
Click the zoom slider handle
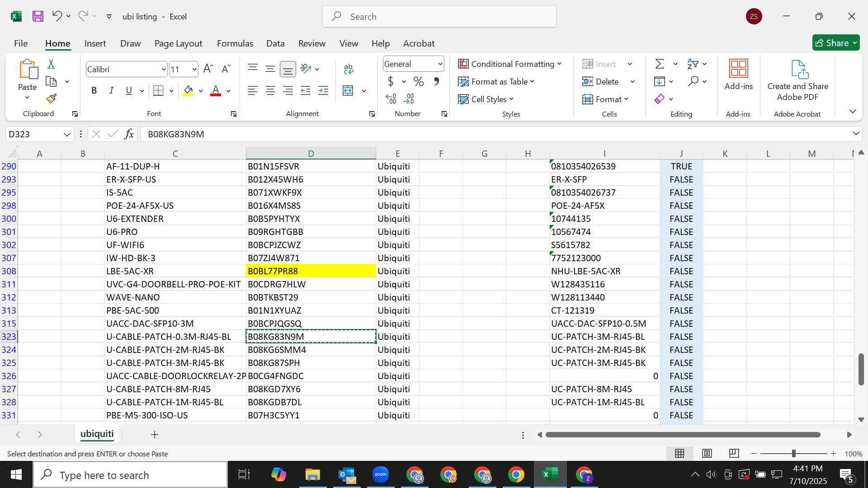pyautogui.click(x=794, y=453)
